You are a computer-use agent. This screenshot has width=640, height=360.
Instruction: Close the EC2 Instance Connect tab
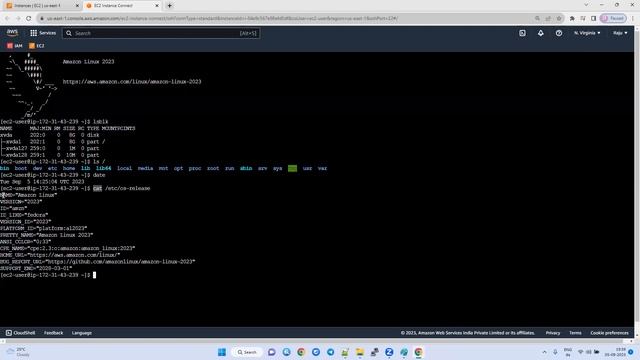[x=157, y=6]
